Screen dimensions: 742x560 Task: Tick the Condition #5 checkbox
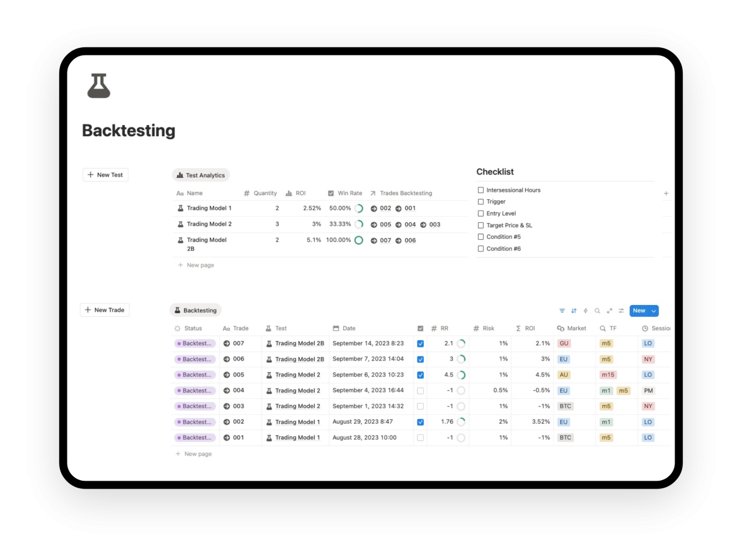tap(481, 237)
